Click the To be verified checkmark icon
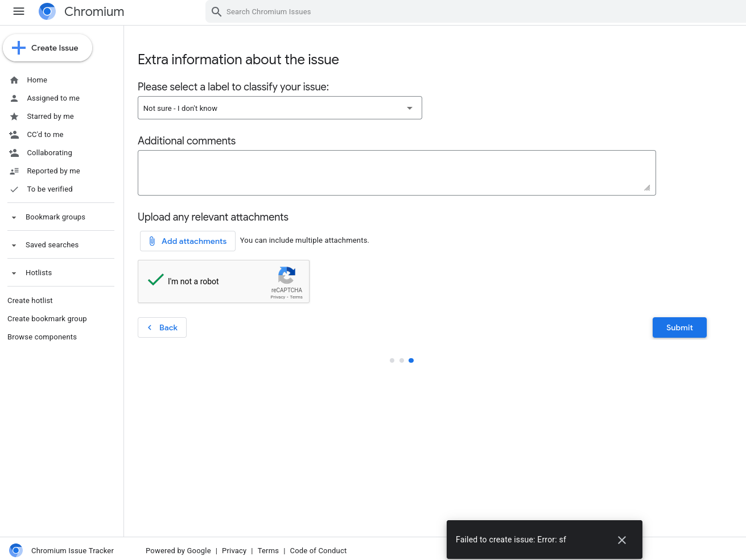Screen dimensions: 746x560 (14, 189)
